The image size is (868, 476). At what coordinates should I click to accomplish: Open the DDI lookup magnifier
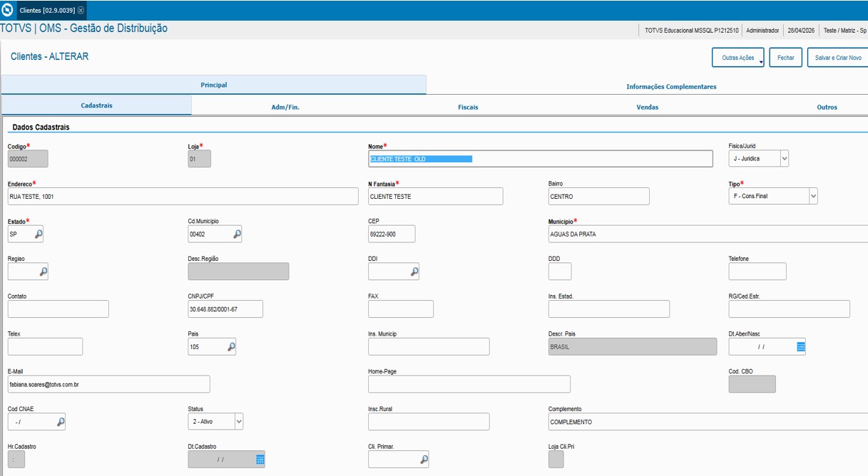tap(414, 271)
